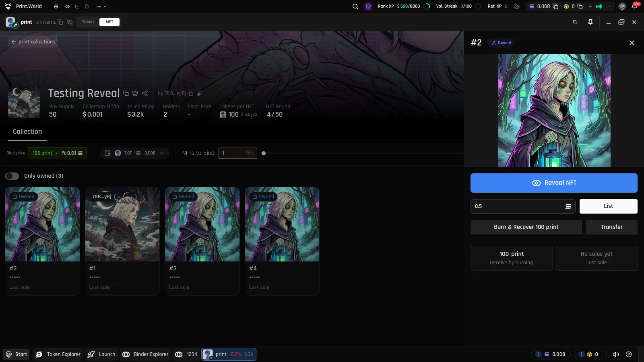644x362 pixels.
Task: Click the '100 print' Receive by burning box
Action: 512,258
